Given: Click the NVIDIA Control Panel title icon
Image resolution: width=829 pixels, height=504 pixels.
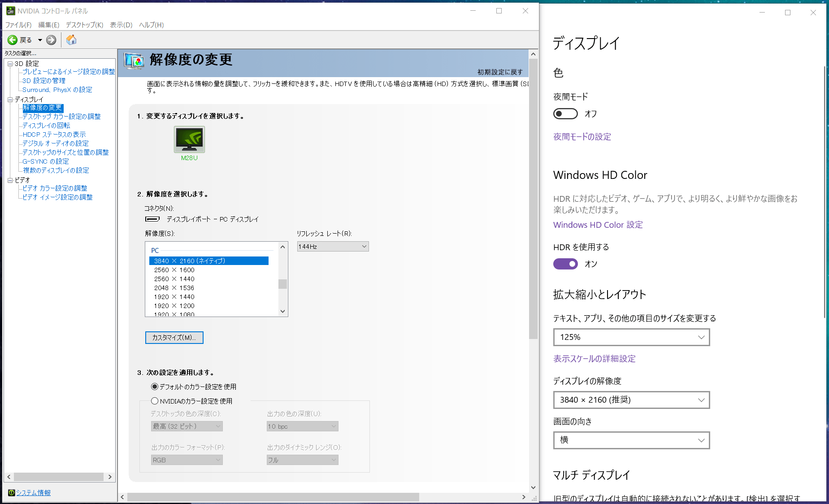Looking at the screenshot, I should [x=11, y=11].
